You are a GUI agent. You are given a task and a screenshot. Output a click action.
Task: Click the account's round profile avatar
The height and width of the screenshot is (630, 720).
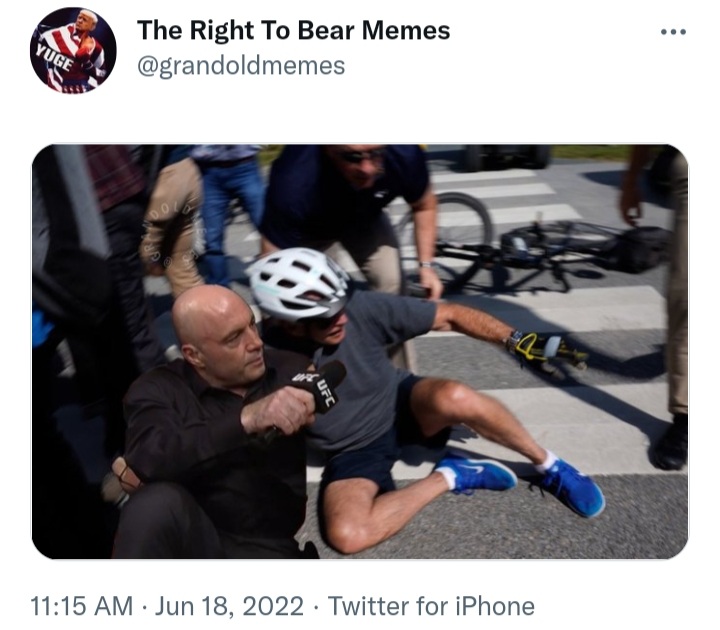(x=73, y=51)
